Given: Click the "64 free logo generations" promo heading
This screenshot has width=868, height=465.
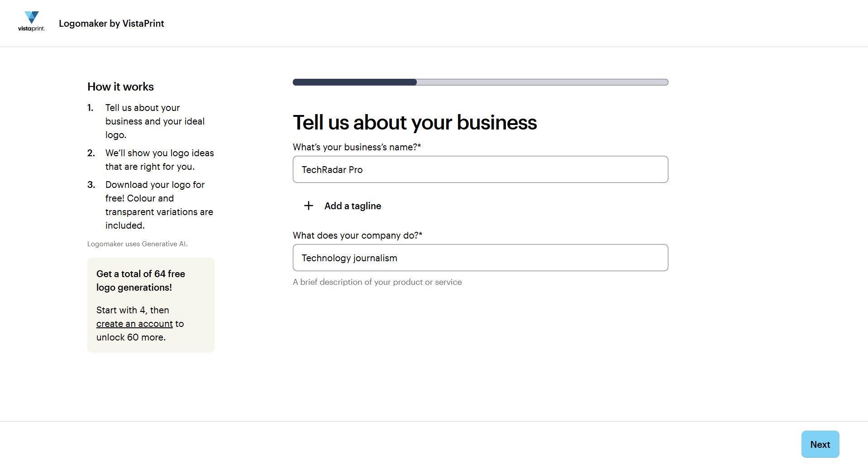Looking at the screenshot, I should [140, 281].
